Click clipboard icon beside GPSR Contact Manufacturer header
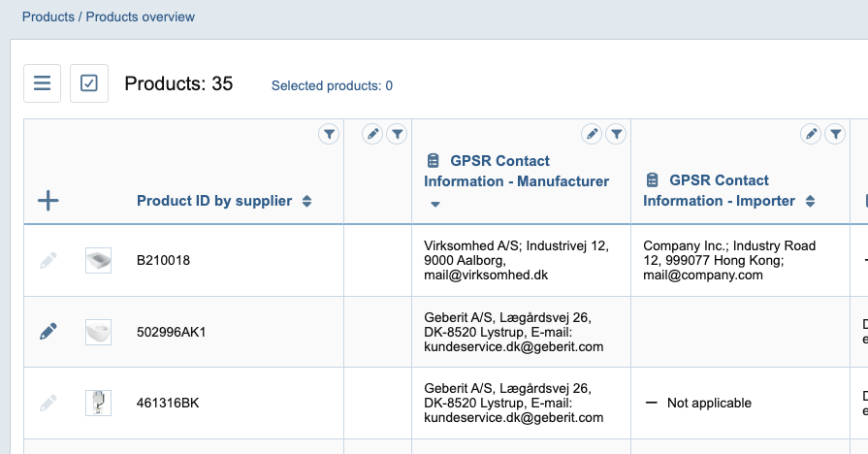The height and width of the screenshot is (454, 868). pyautogui.click(x=433, y=161)
